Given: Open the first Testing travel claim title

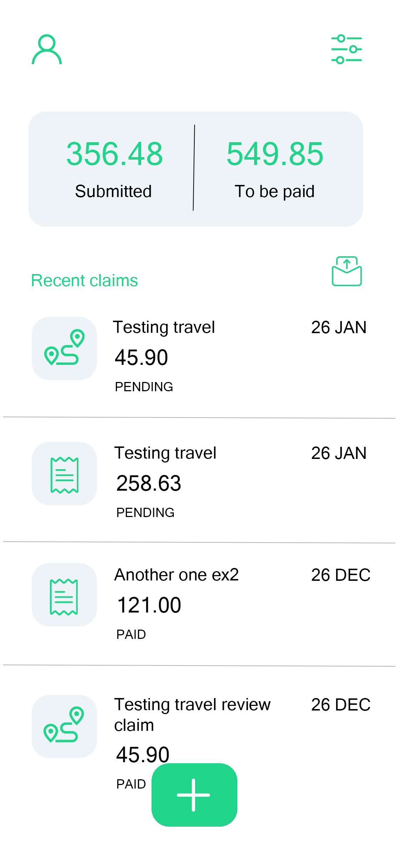Looking at the screenshot, I should (x=164, y=327).
